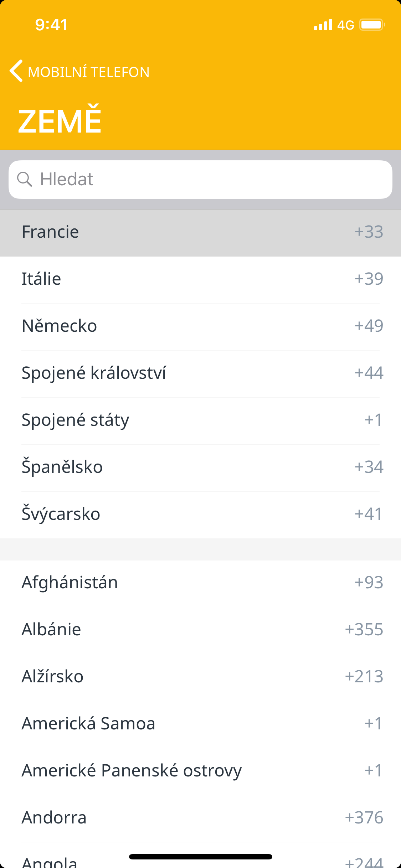Tap the cellular signal bars icon
Screen dimensions: 401x868
(323, 25)
